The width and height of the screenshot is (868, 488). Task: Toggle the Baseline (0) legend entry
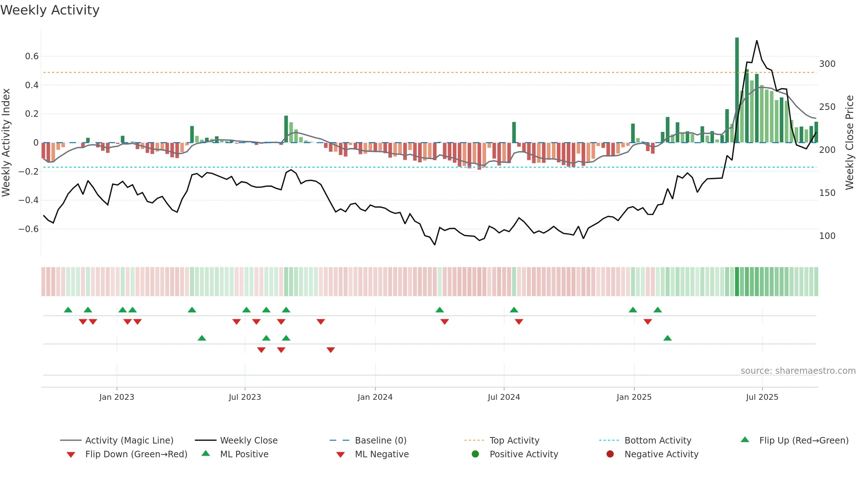pos(368,440)
